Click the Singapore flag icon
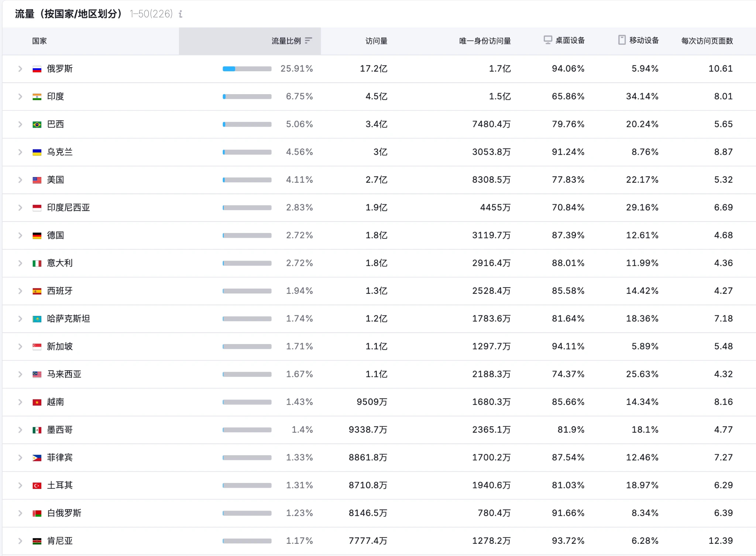 click(37, 346)
